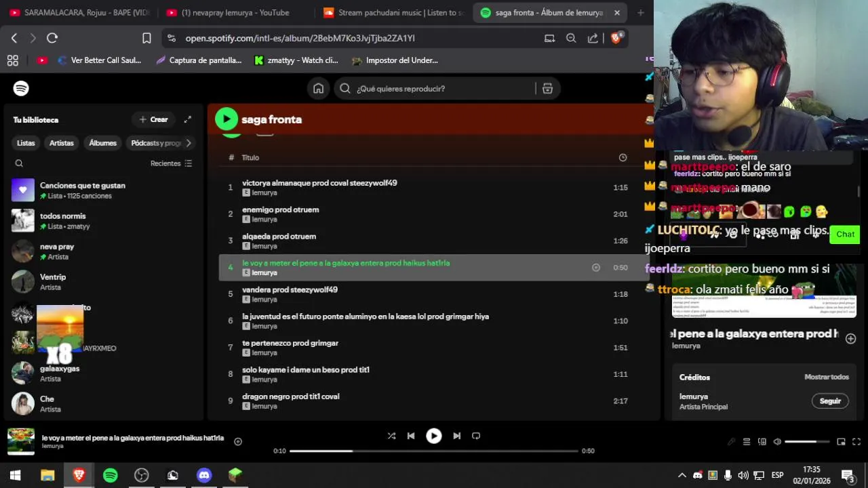
Task: Open the Impostor del Under bookmark
Action: tap(395, 60)
